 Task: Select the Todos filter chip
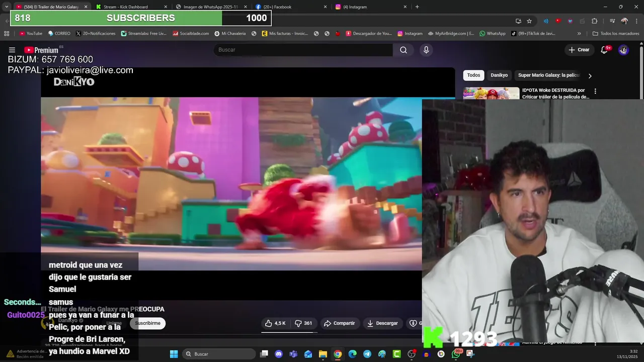tap(473, 75)
